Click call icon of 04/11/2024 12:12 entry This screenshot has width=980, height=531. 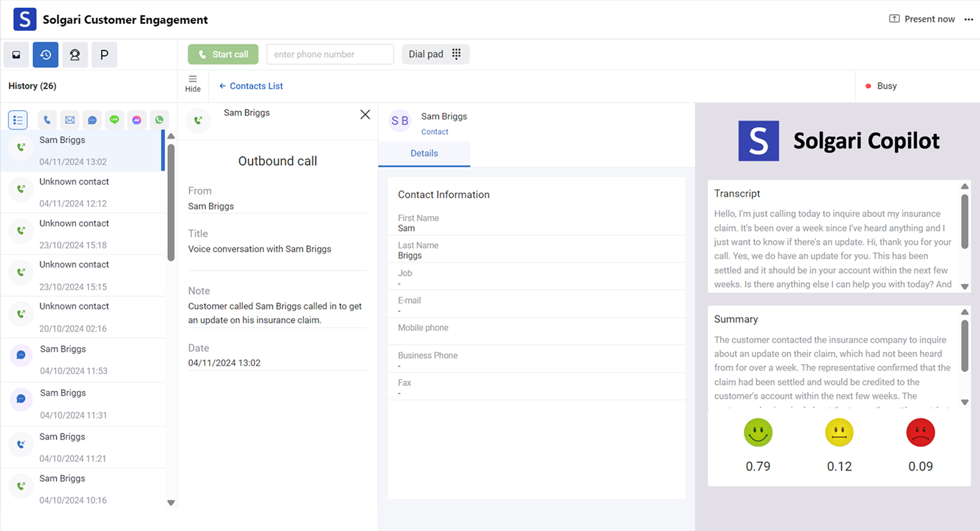pyautogui.click(x=21, y=189)
